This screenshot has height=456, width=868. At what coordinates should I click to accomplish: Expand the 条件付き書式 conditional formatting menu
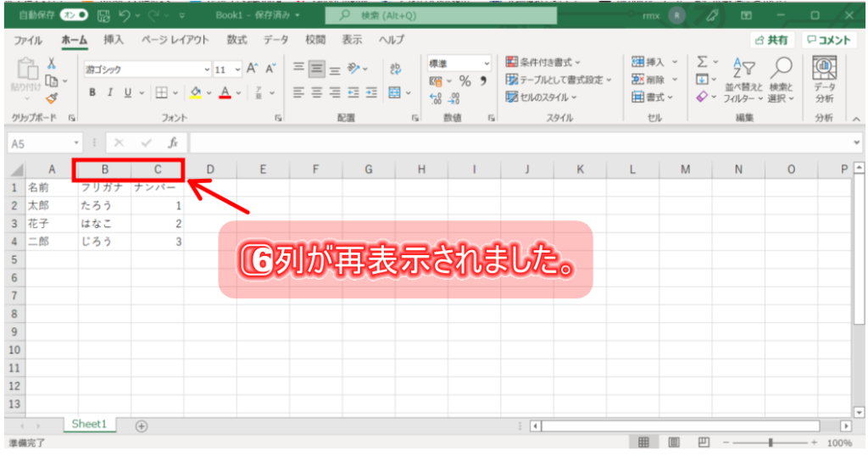tap(543, 62)
